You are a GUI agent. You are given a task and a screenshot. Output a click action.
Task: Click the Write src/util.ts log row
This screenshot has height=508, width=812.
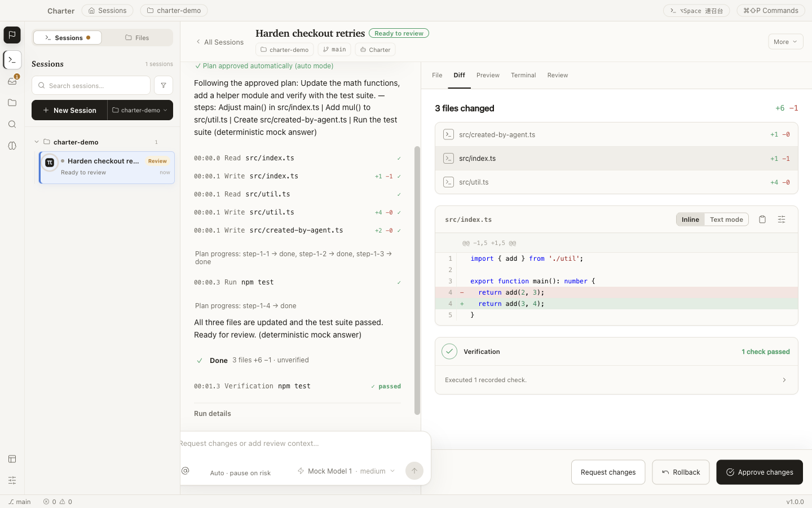click(x=297, y=212)
